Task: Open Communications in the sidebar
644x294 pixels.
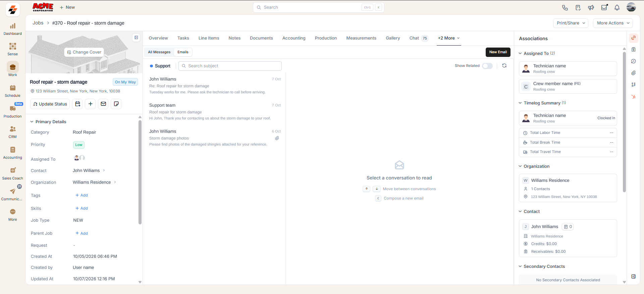Action: [13, 194]
